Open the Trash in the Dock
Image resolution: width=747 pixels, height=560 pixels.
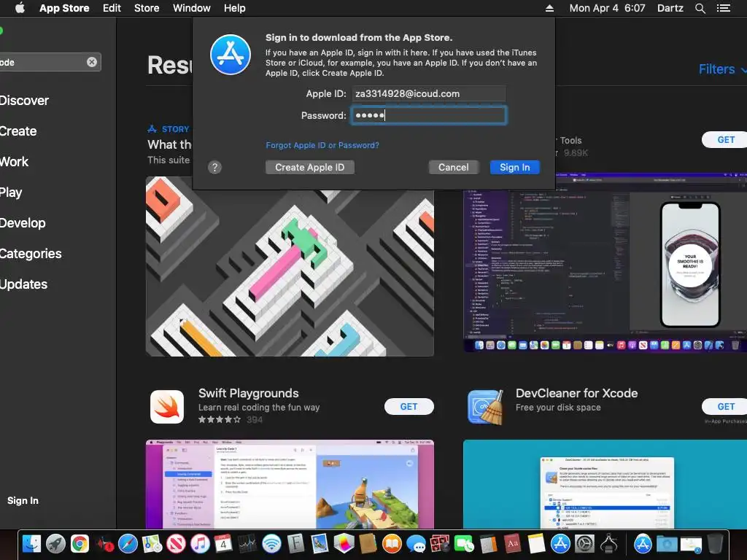coord(715,543)
